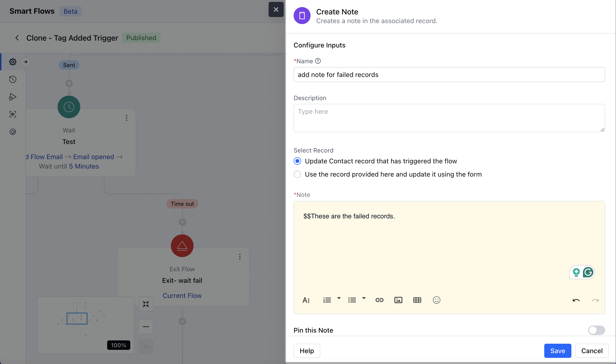This screenshot has height=364, width=616.
Task: Click into the Description text area
Action: (x=449, y=118)
